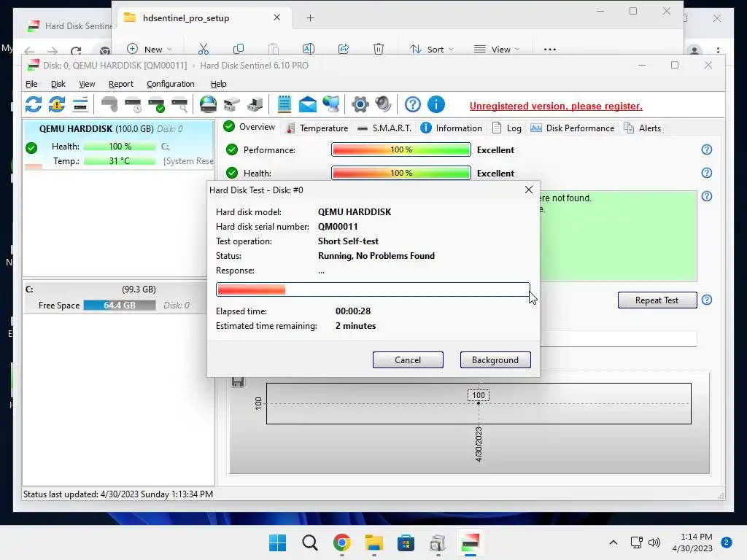The width and height of the screenshot is (747, 560).
Task: Click the taskbar Search icon
Action: tap(309, 542)
